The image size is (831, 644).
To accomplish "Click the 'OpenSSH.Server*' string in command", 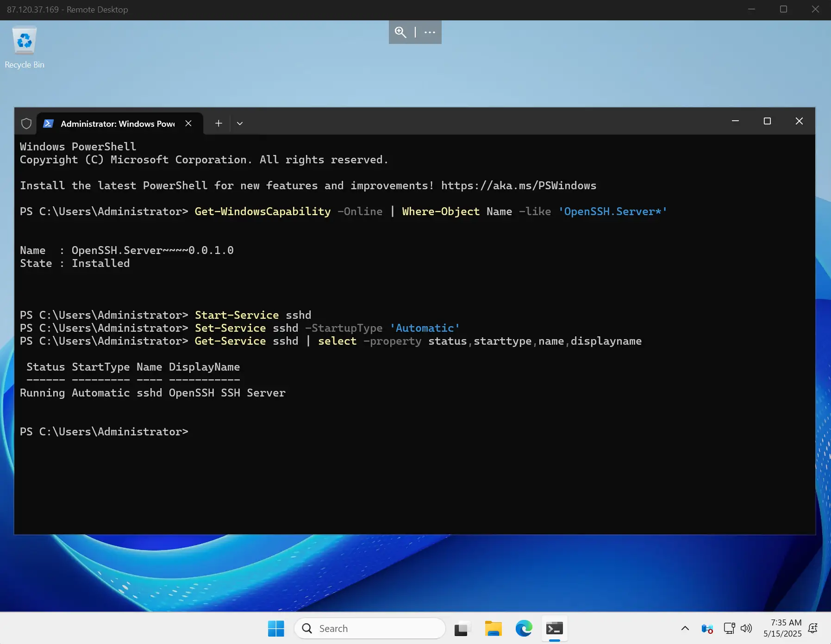I will coord(612,211).
